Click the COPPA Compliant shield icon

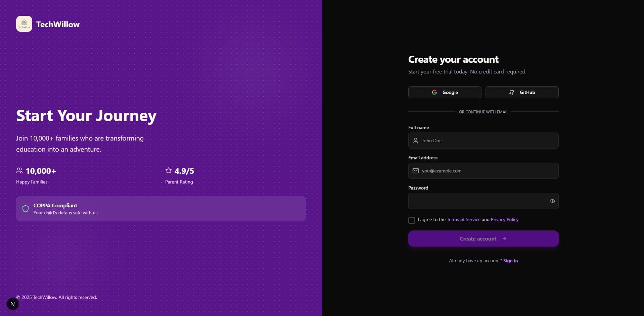coord(26,208)
